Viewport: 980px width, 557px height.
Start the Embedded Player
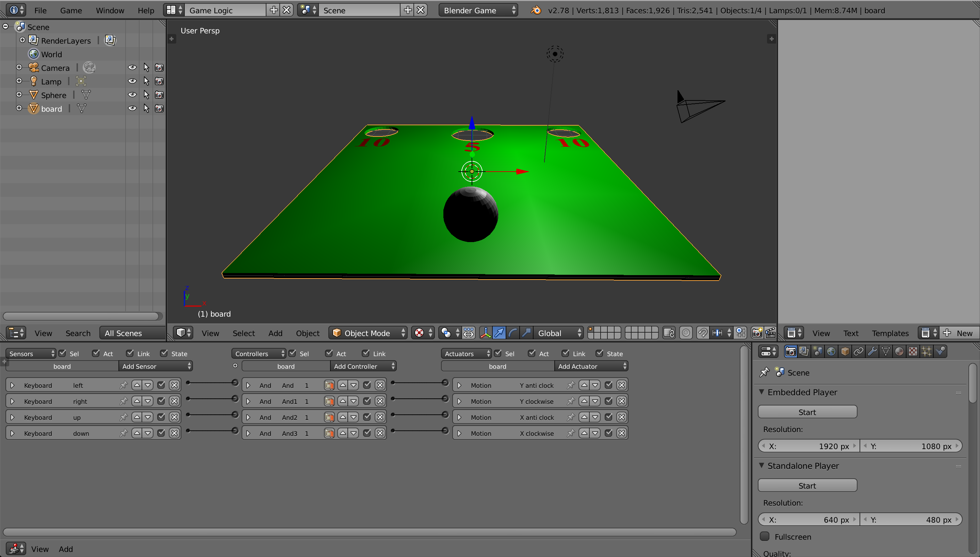pyautogui.click(x=807, y=412)
